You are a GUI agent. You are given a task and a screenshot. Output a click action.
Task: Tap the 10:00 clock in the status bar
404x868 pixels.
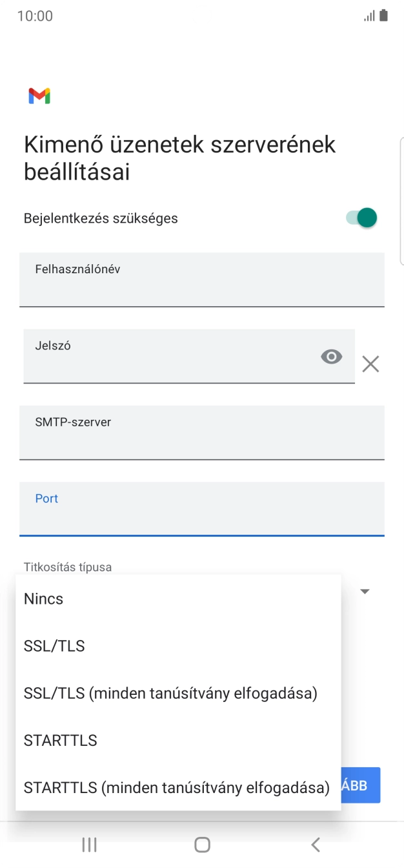coord(34,15)
